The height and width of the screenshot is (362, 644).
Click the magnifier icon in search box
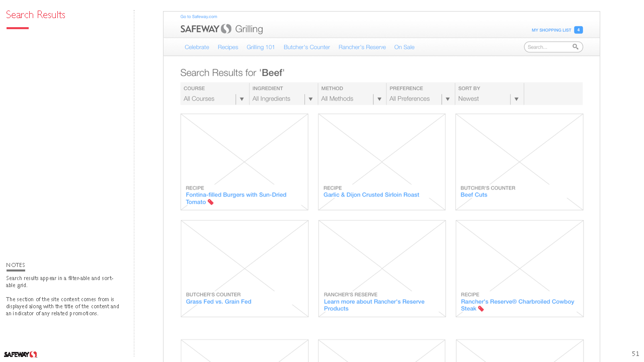(576, 47)
